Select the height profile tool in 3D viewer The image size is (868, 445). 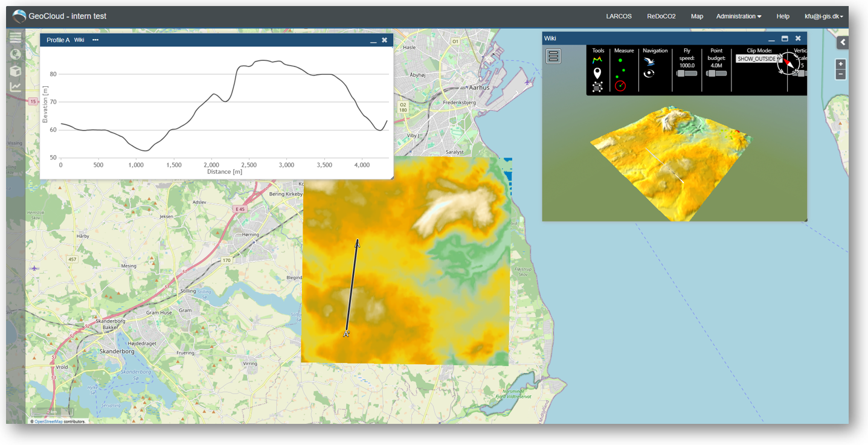pos(597,60)
